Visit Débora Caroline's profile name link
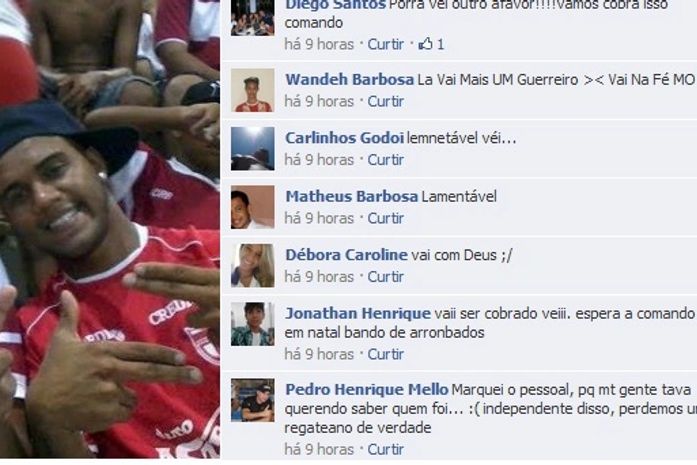 pos(346,255)
